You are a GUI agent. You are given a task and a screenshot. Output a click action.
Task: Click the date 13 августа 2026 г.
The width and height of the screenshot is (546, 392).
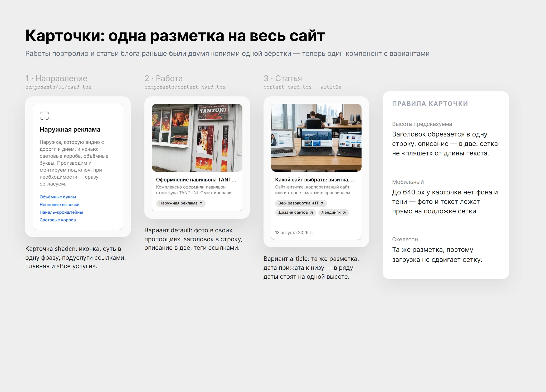pyautogui.click(x=294, y=232)
